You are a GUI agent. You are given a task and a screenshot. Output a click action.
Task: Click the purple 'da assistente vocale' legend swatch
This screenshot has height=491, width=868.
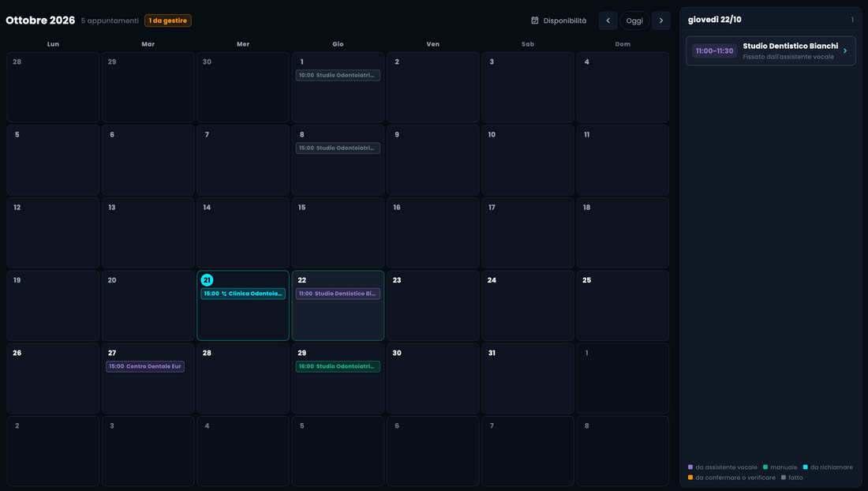(x=690, y=467)
